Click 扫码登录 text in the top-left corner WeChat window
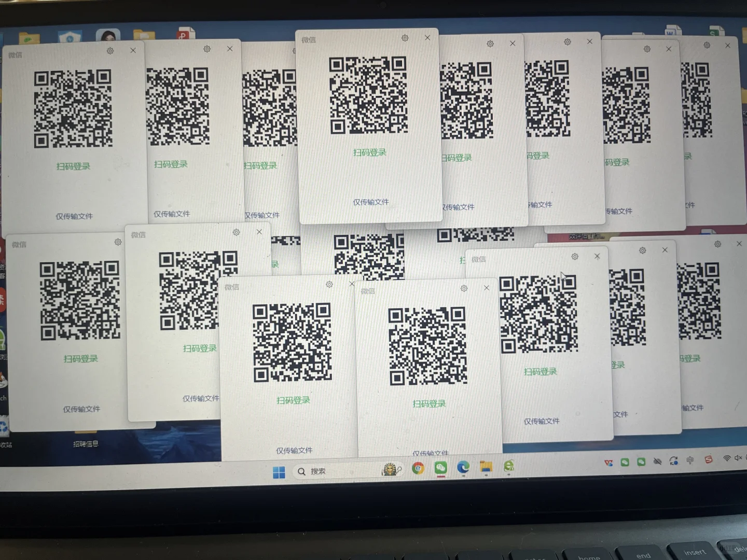This screenshot has width=747, height=560. coord(74,166)
